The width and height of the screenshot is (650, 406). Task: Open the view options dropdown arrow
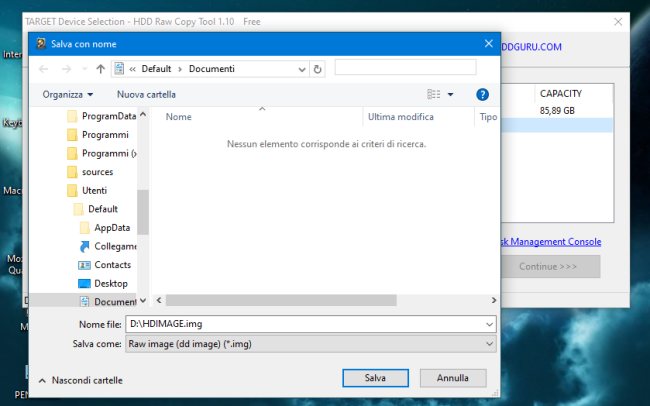pyautogui.click(x=451, y=95)
